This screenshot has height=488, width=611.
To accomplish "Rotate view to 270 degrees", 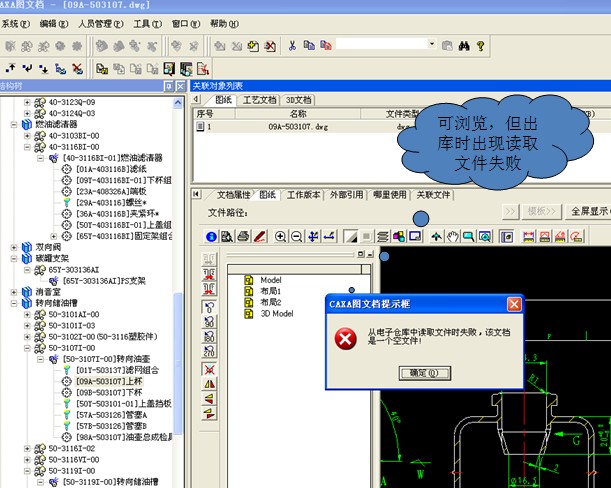I will (x=209, y=352).
